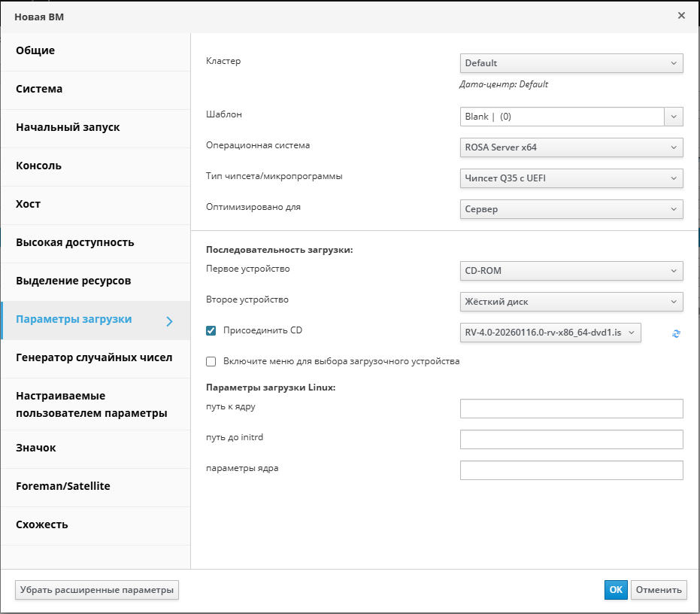This screenshot has height=614, width=700.
Task: Focus the путь к ядру input field
Action: pyautogui.click(x=571, y=409)
